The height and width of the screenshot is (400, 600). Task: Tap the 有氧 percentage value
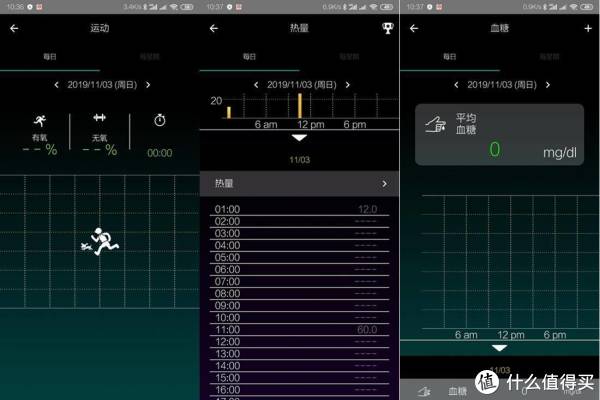40,150
